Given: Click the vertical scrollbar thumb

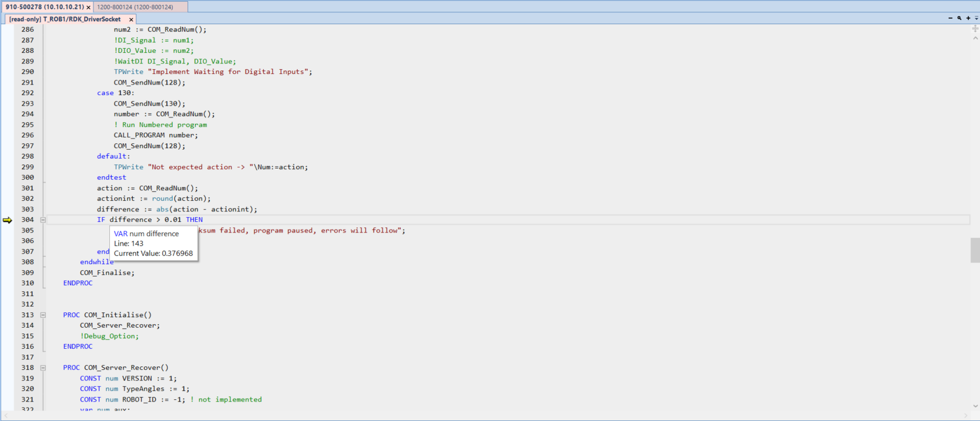Looking at the screenshot, I should (x=975, y=250).
